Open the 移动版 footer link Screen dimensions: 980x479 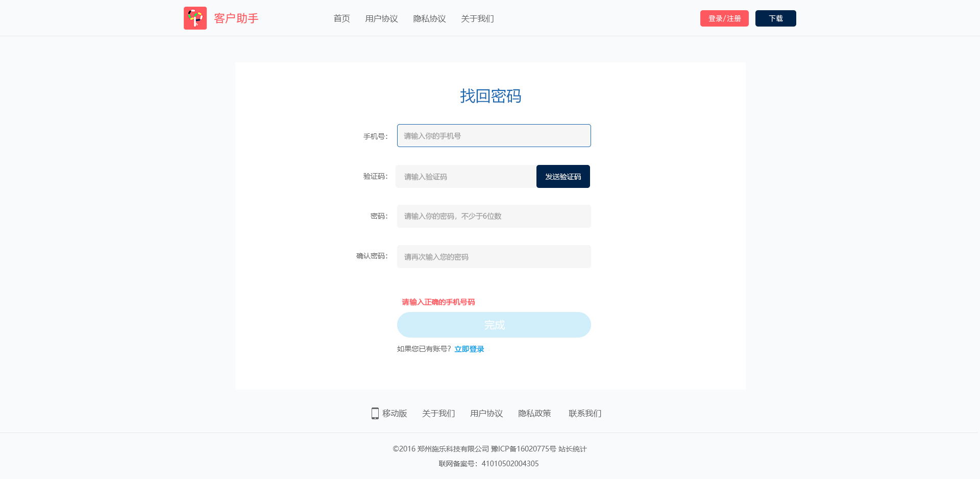click(x=395, y=413)
